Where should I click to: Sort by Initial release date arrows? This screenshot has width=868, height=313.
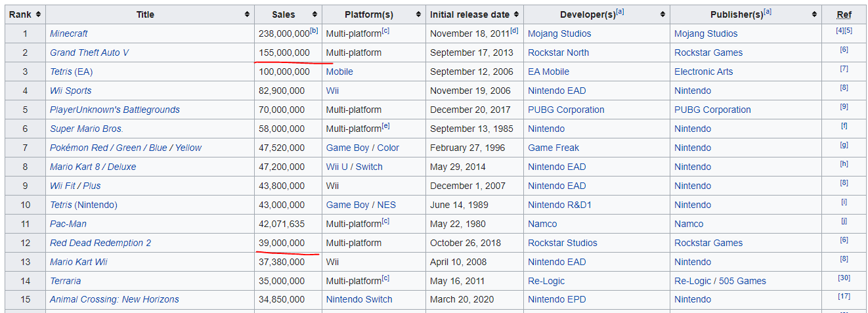(517, 14)
